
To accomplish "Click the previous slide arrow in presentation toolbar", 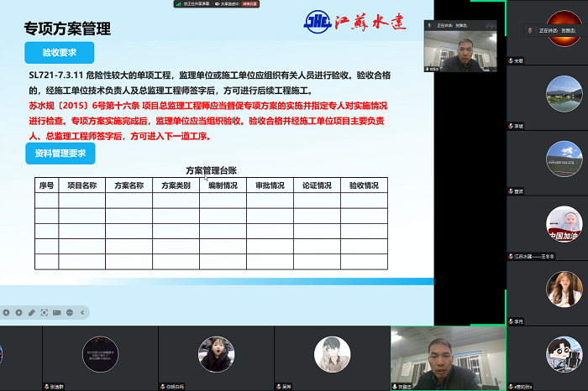I will [6, 312].
